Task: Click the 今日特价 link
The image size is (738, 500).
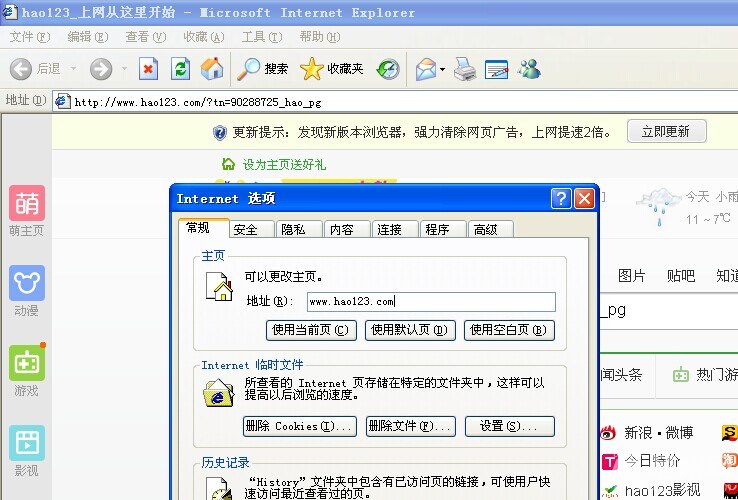Action: click(x=652, y=460)
